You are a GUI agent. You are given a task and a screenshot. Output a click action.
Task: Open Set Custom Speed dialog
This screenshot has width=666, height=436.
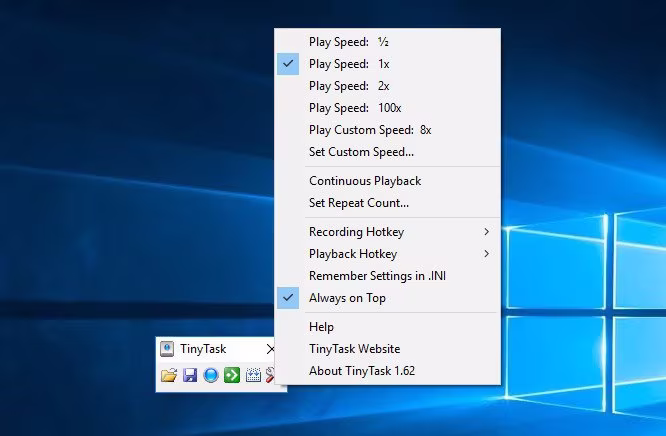click(387, 152)
